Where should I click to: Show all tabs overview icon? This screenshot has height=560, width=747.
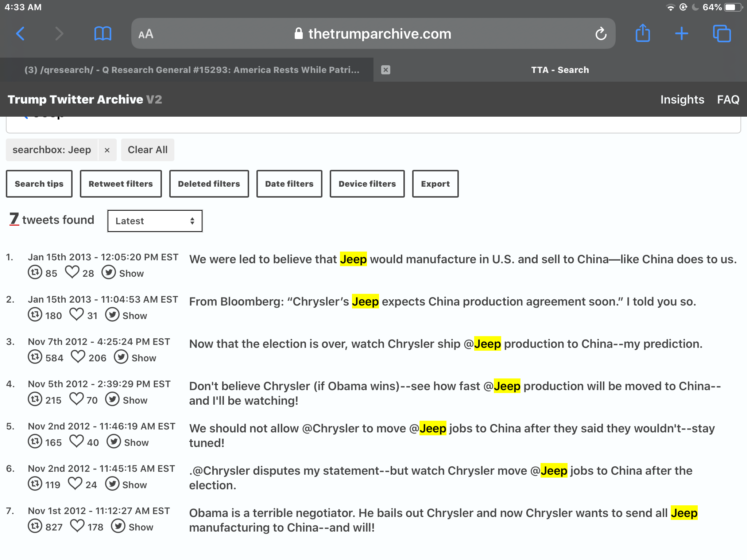(722, 34)
